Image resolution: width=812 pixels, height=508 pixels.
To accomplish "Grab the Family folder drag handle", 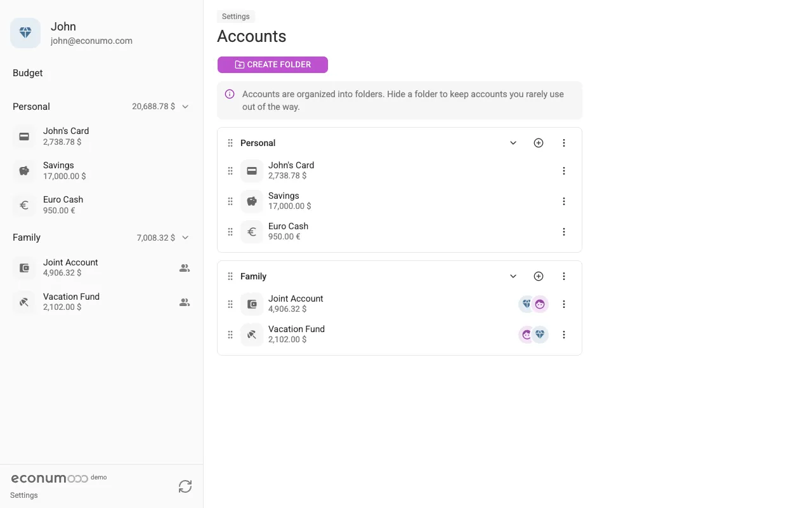I will click(230, 276).
